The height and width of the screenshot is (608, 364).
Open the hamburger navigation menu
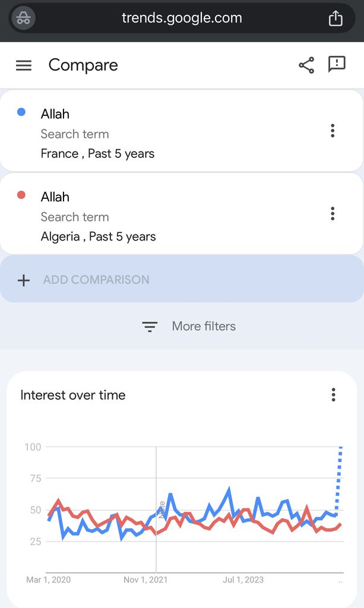point(24,65)
